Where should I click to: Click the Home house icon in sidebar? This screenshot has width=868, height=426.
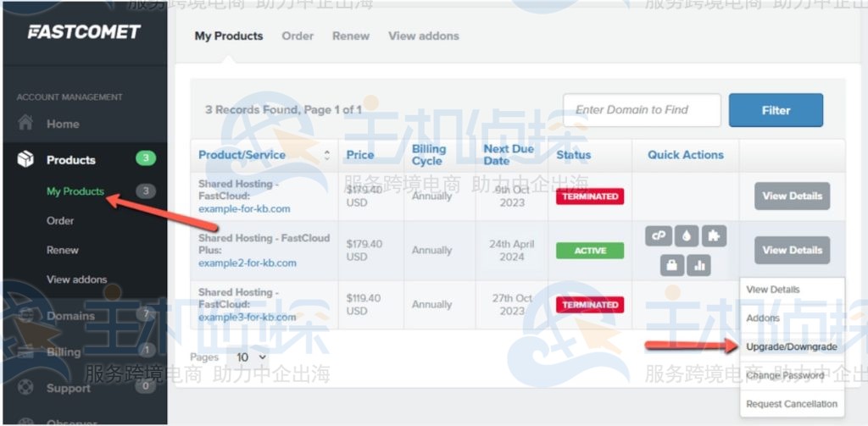(25, 123)
